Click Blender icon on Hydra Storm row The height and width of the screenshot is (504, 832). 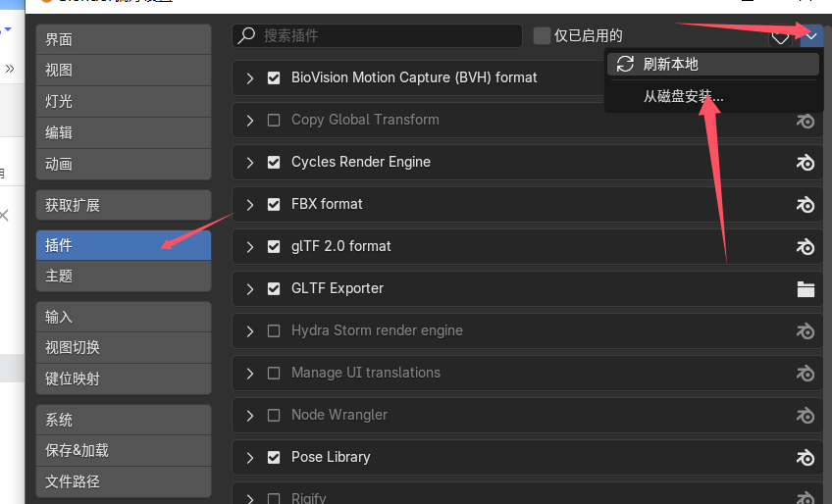[806, 331]
